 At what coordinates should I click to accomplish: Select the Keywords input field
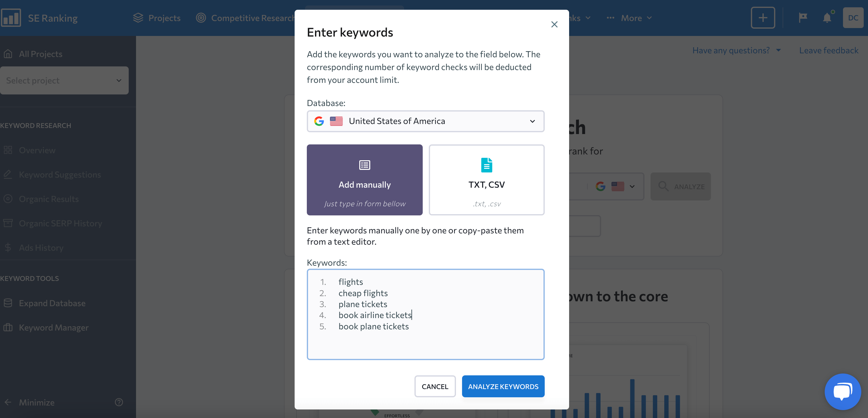point(425,314)
